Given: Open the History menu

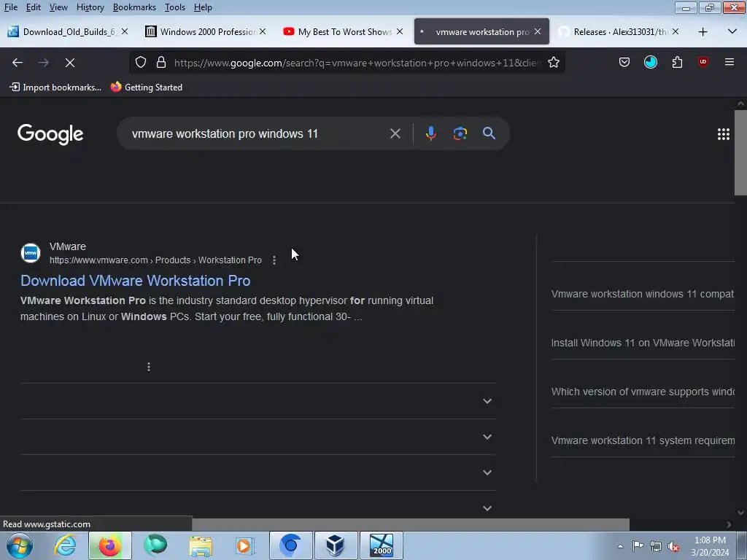Looking at the screenshot, I should (90, 7).
